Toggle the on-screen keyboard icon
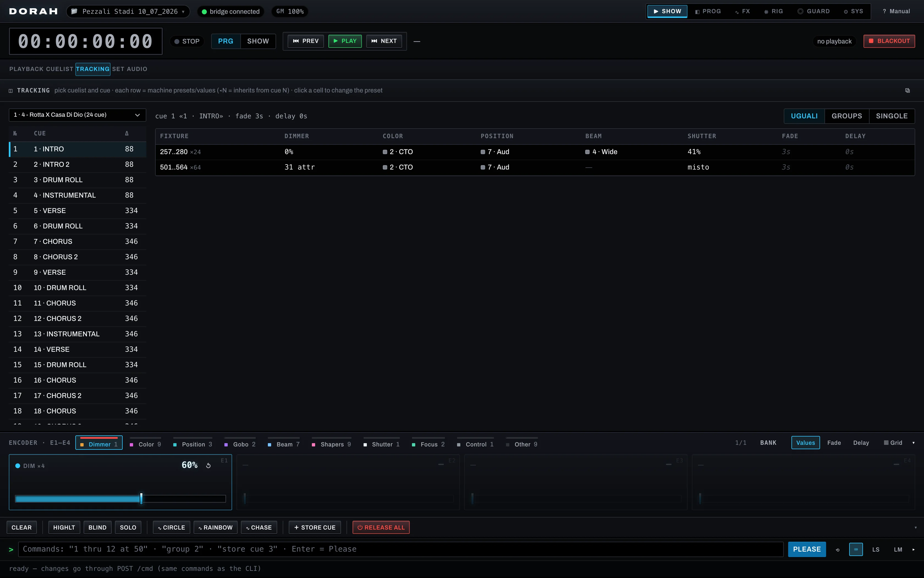 click(856, 549)
